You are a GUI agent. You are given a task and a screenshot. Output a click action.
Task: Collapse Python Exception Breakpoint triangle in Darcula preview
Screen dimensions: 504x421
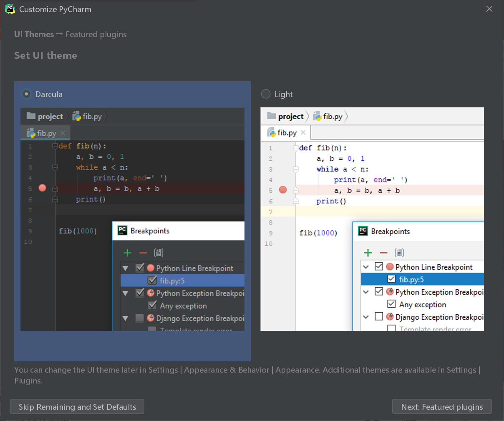(125, 293)
